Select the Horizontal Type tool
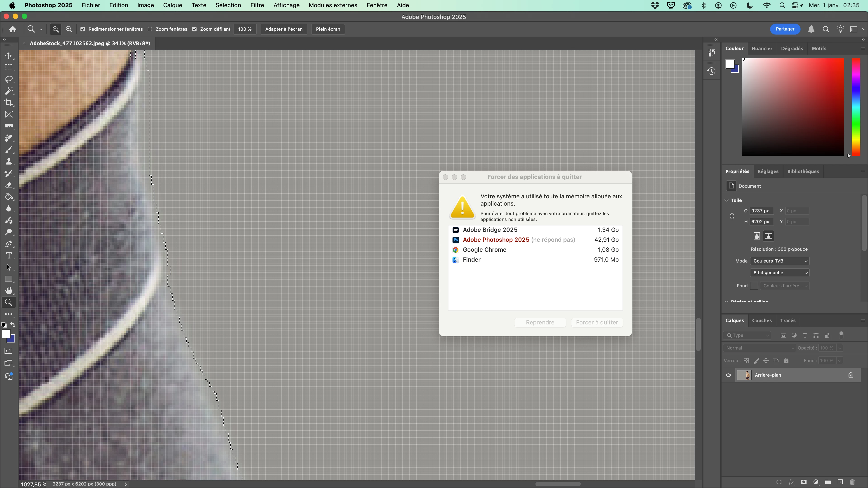 (x=9, y=256)
